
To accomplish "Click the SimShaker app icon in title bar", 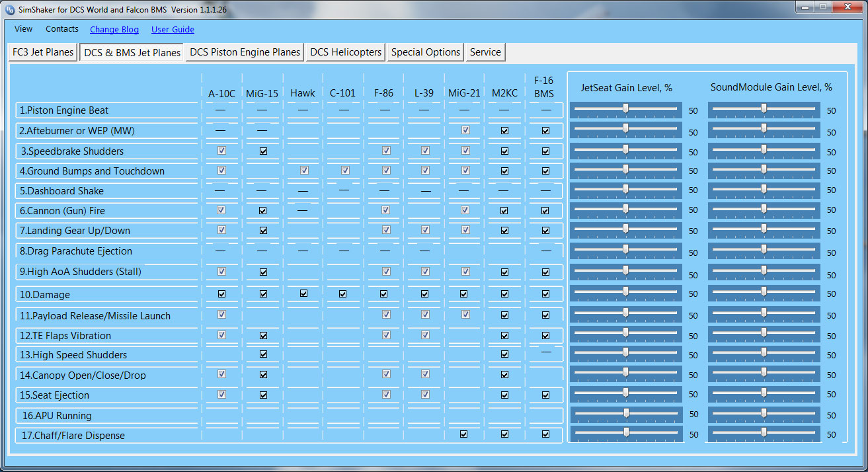I will 10,10.
